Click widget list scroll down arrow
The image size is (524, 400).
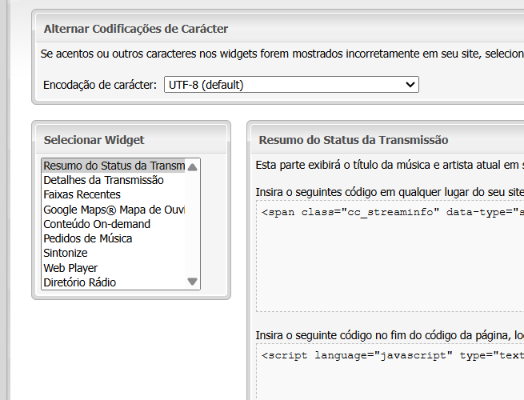(192, 281)
